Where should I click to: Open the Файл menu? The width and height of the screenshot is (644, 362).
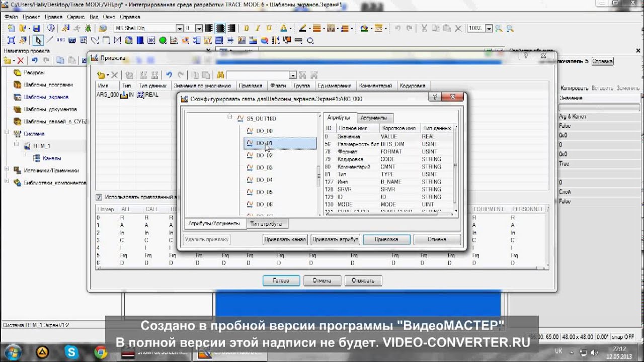coord(11,17)
